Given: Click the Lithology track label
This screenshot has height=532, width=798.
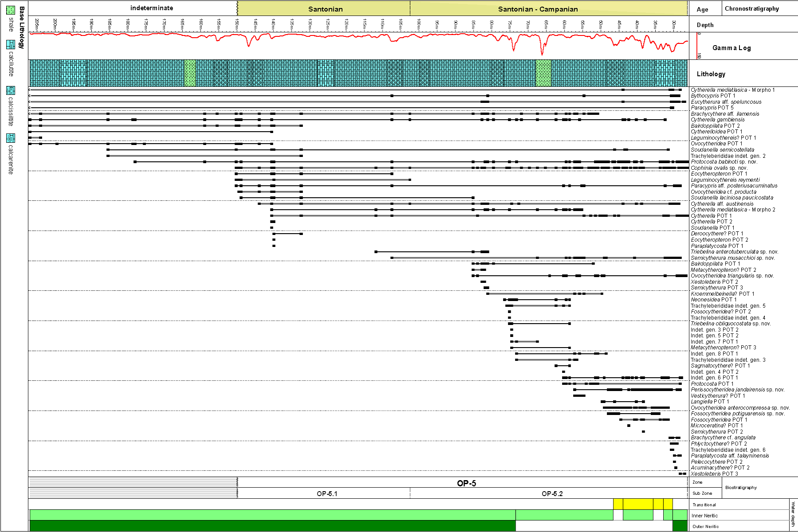Looking at the screenshot, I should (x=711, y=74).
